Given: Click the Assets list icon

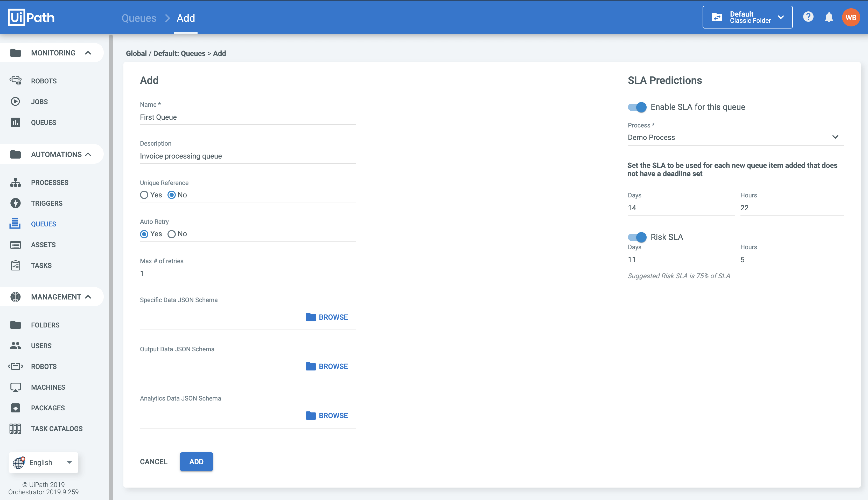Looking at the screenshot, I should (x=16, y=245).
